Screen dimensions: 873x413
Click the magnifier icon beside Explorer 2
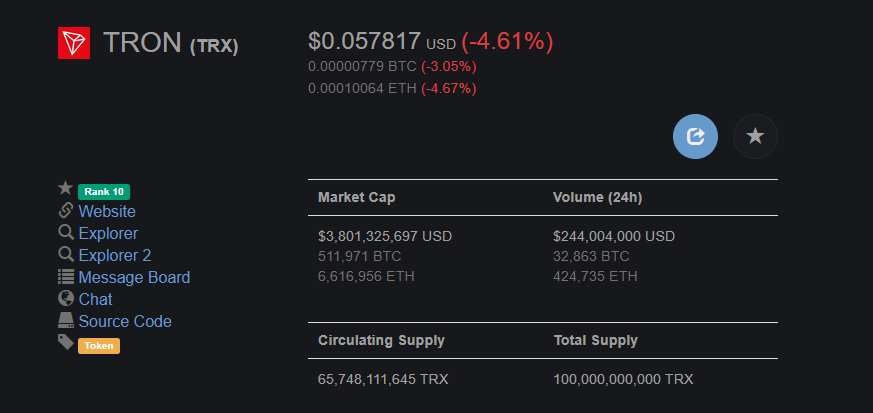click(66, 254)
